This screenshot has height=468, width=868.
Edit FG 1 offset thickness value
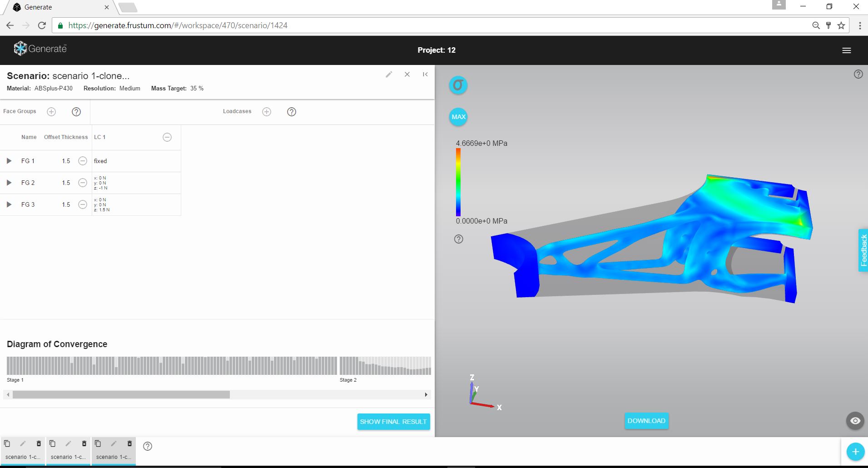tap(66, 161)
